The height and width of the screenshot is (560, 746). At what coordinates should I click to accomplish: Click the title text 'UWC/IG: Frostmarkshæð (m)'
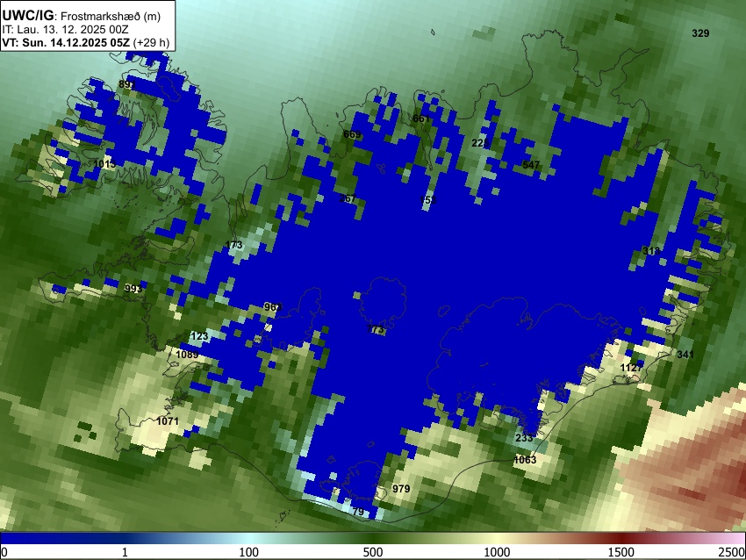pos(82,16)
